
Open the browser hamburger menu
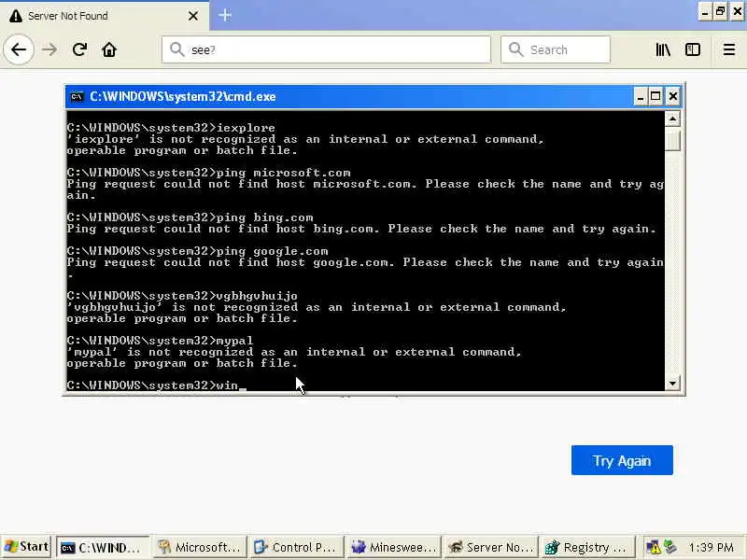[x=729, y=49]
